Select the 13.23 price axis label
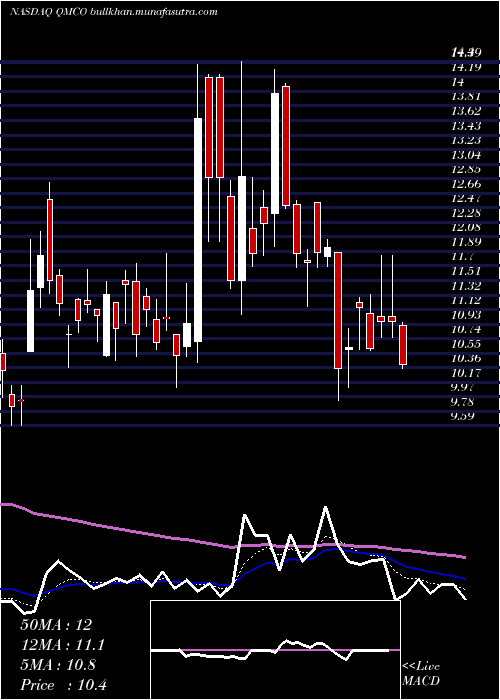 point(466,140)
